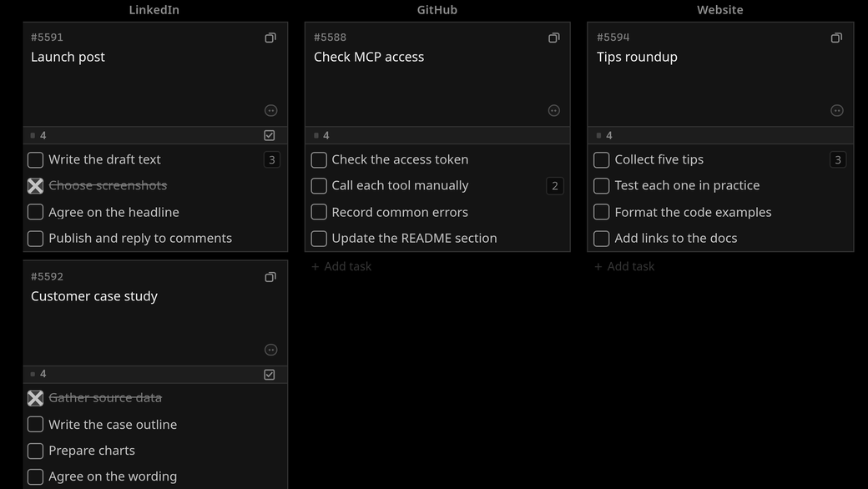The height and width of the screenshot is (489, 868).
Task: Click the copy icon on card #5588
Action: (x=553, y=38)
